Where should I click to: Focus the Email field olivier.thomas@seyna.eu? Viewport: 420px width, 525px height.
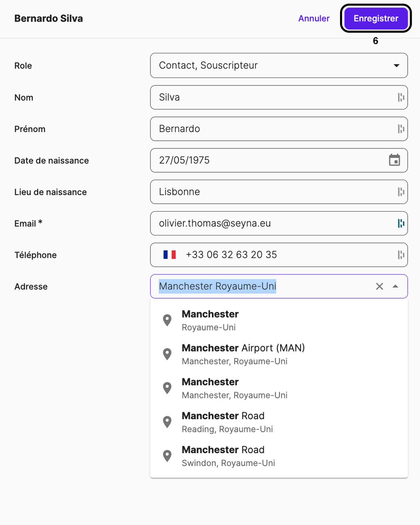click(279, 223)
